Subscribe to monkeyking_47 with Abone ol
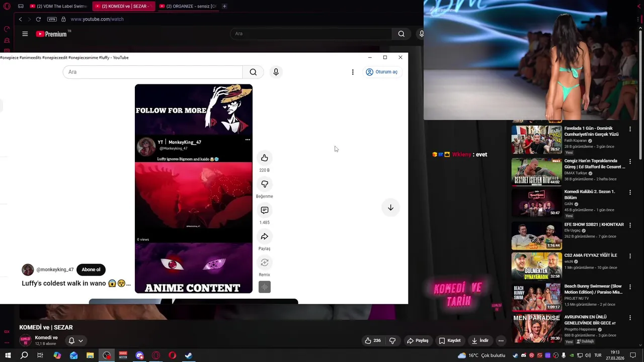Image resolution: width=644 pixels, height=362 pixels. point(91,269)
